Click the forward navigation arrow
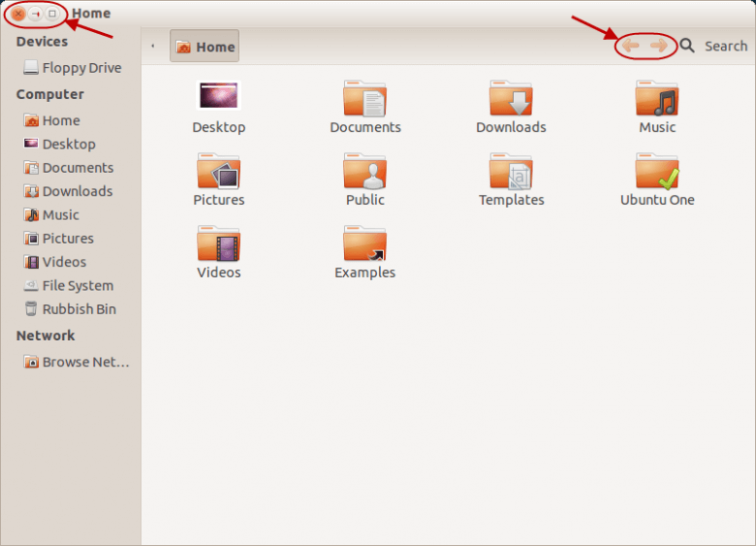The image size is (756, 546). click(x=659, y=46)
